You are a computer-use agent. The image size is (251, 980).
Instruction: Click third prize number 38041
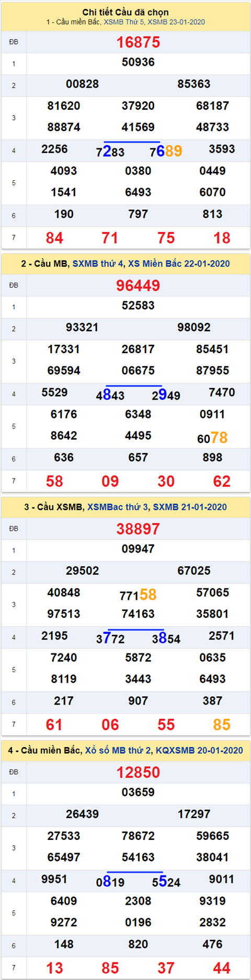[212, 858]
